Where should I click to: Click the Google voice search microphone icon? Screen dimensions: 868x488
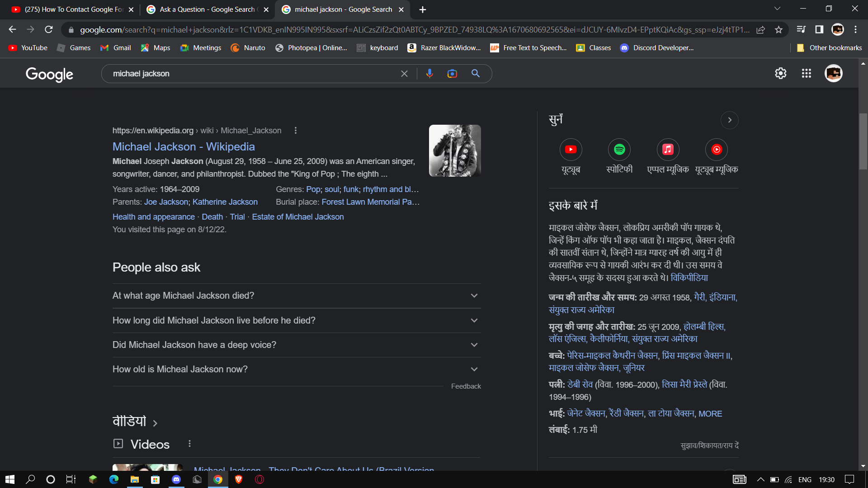pos(429,73)
